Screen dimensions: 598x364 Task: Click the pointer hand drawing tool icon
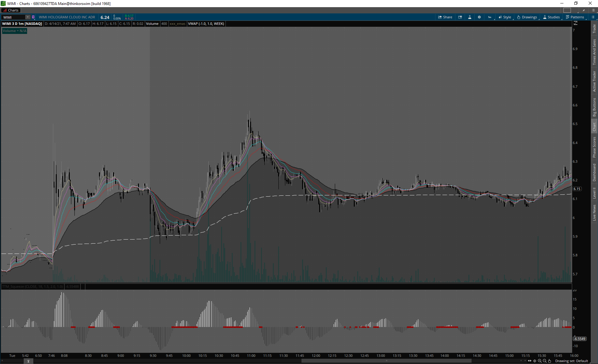click(550, 361)
